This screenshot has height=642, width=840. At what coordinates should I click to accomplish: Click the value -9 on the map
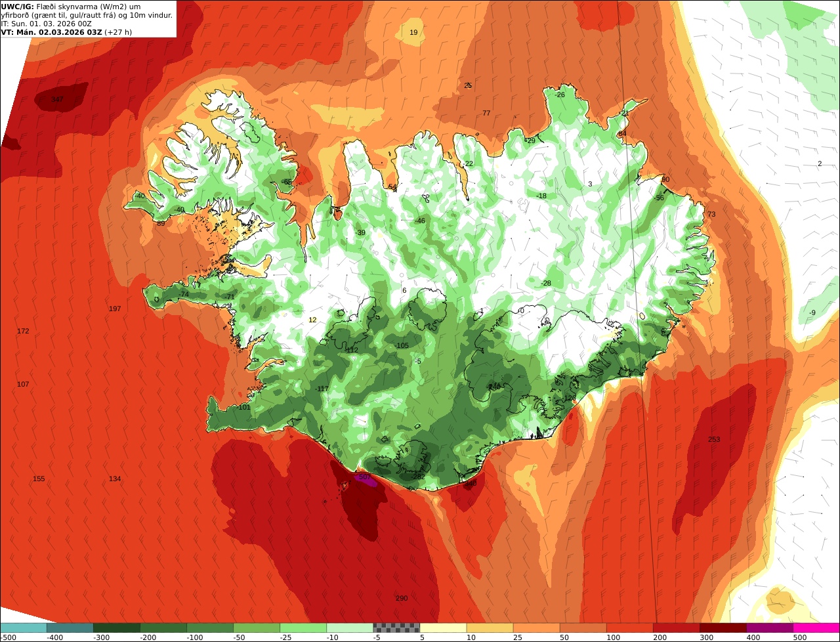click(x=812, y=313)
